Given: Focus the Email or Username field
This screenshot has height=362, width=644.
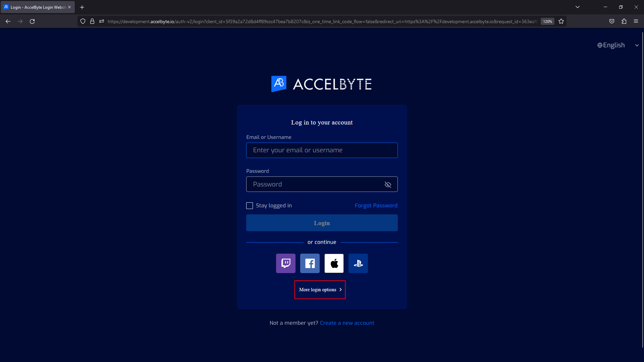Looking at the screenshot, I should (322, 150).
